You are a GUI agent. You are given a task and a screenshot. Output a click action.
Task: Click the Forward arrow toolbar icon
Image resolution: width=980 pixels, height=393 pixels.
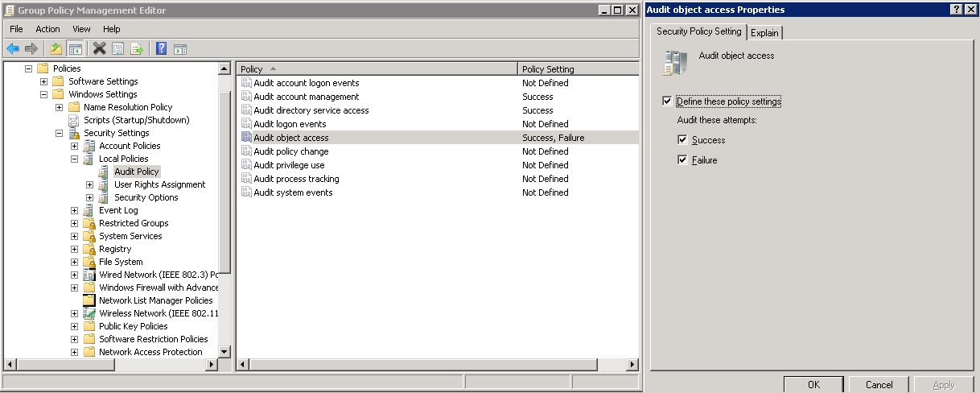tap(31, 49)
